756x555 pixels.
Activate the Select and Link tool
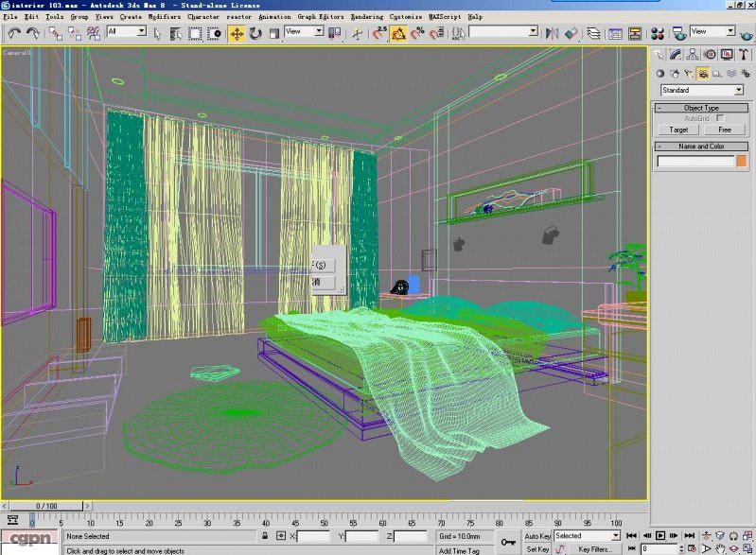click(56, 33)
